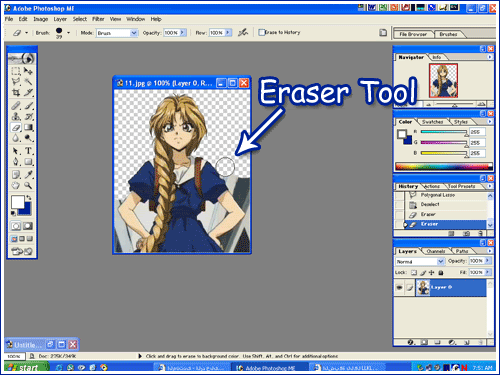500x375 pixels.
Task: Select the Zoom magnifier tool
Action: click(28, 185)
